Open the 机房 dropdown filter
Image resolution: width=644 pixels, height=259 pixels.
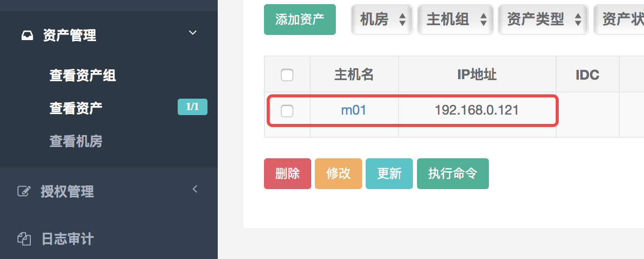382,20
